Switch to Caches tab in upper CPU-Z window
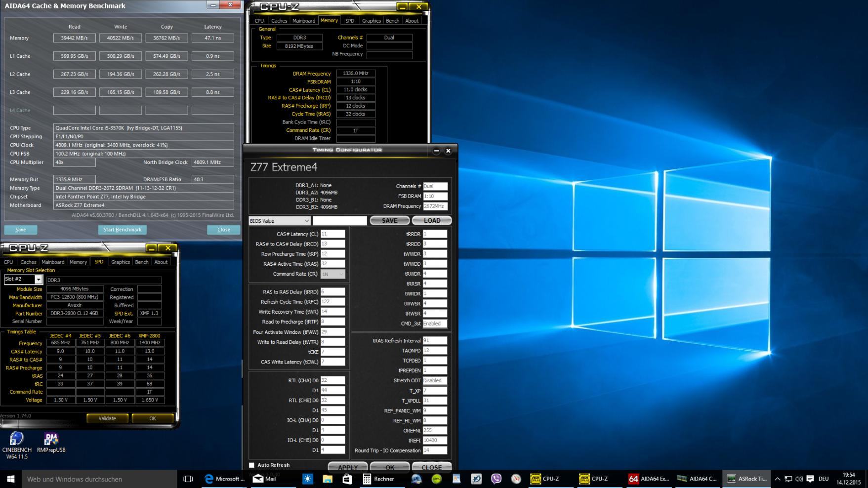The image size is (868, 488). 279,21
